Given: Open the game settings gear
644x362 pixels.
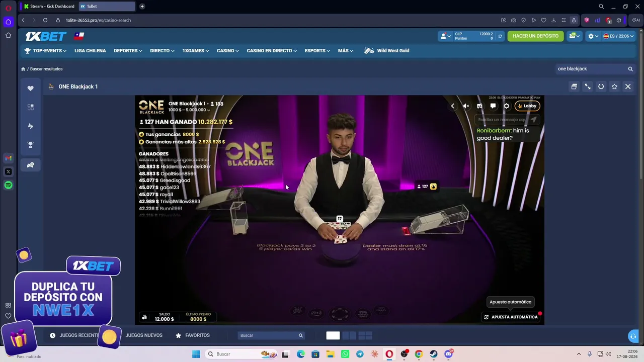Looking at the screenshot, I should [x=507, y=106].
